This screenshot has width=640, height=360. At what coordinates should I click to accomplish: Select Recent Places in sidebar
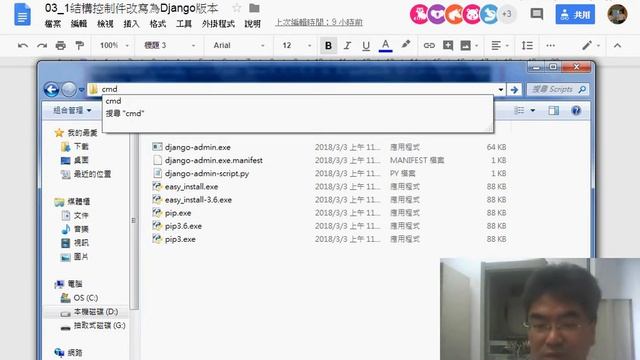(86, 174)
